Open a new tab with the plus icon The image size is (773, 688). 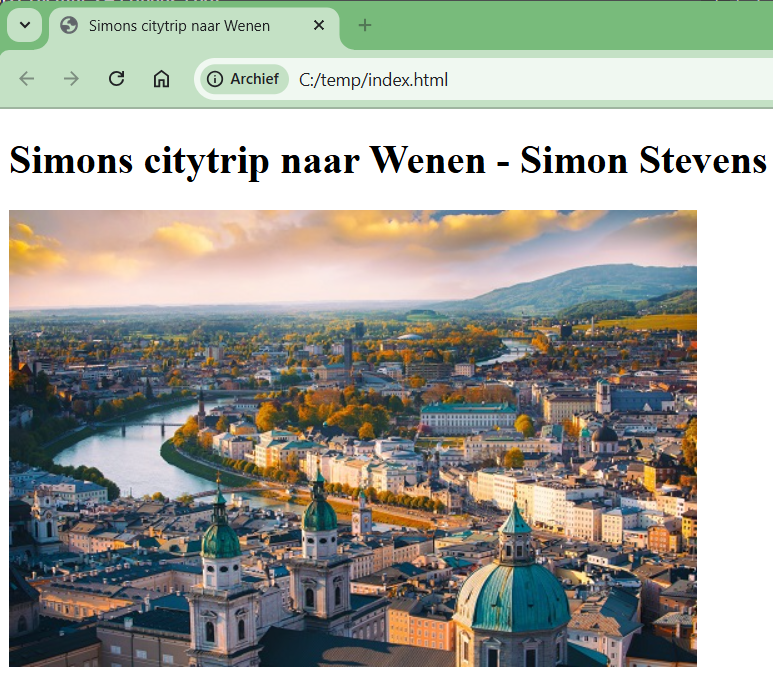click(365, 25)
